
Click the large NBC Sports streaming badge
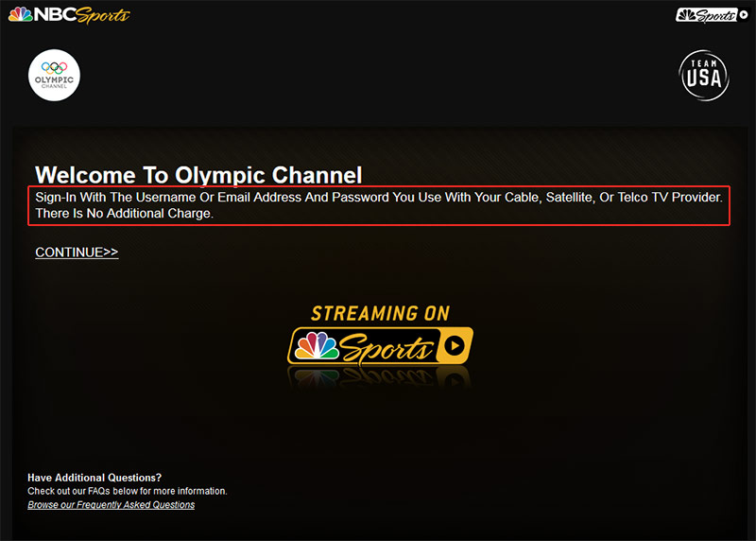(x=380, y=345)
